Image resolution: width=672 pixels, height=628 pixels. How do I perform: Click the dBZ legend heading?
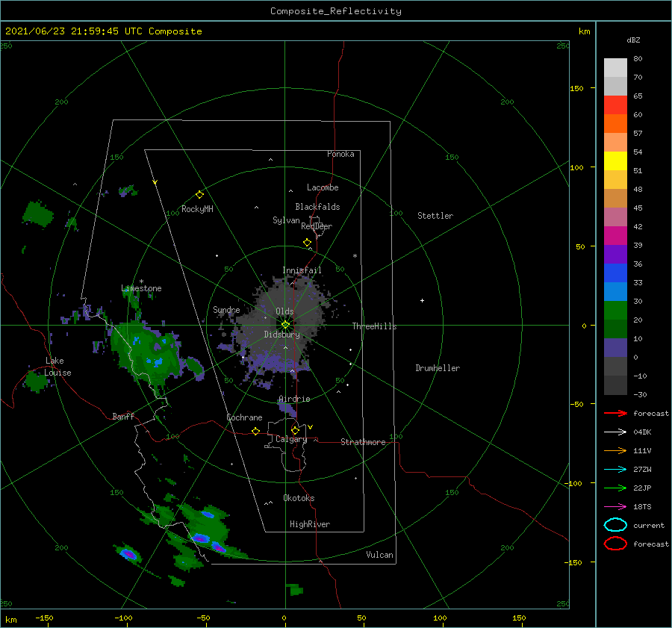633,40
